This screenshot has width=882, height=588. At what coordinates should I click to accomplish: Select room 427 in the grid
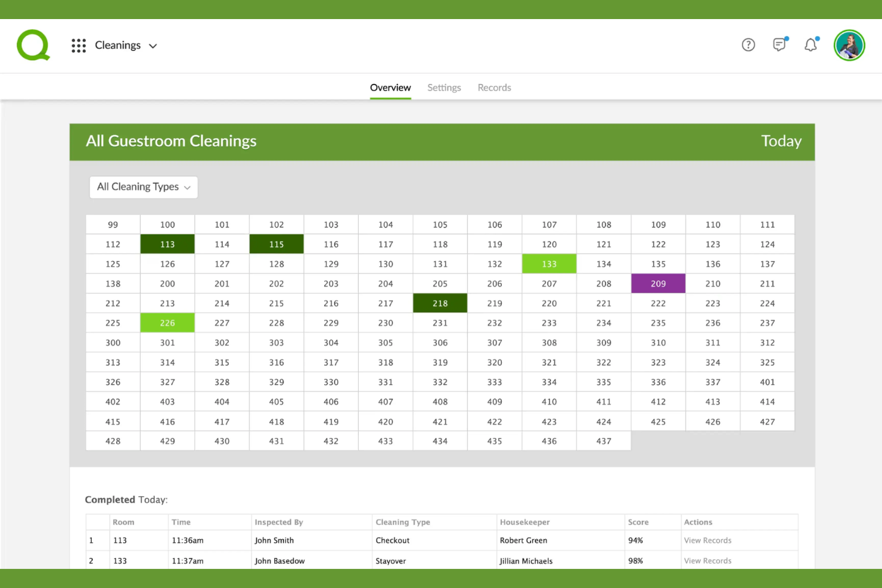768,421
